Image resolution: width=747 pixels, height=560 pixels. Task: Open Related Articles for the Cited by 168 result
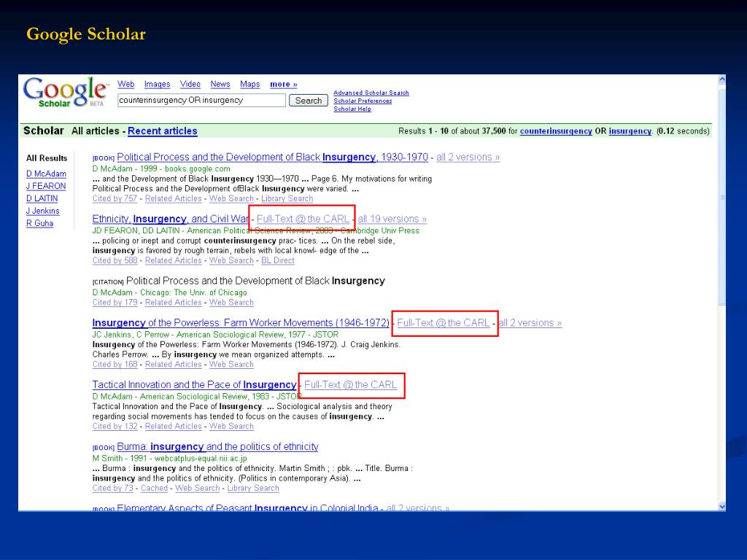[x=174, y=365]
